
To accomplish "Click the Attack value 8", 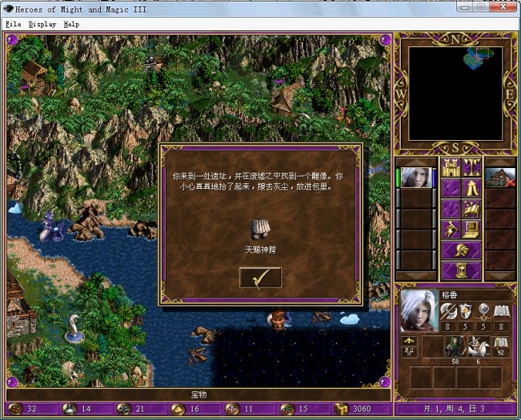I will click(x=447, y=327).
